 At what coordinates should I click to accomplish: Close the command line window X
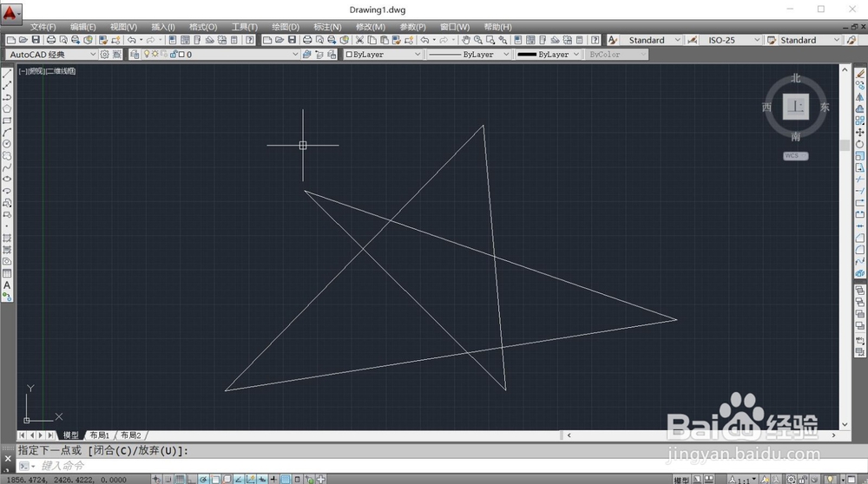tap(8, 459)
